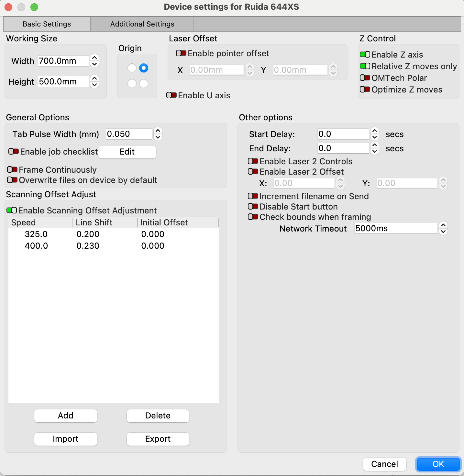Select the bottom-right origin radio button
The width and height of the screenshot is (464, 476).
(x=144, y=83)
